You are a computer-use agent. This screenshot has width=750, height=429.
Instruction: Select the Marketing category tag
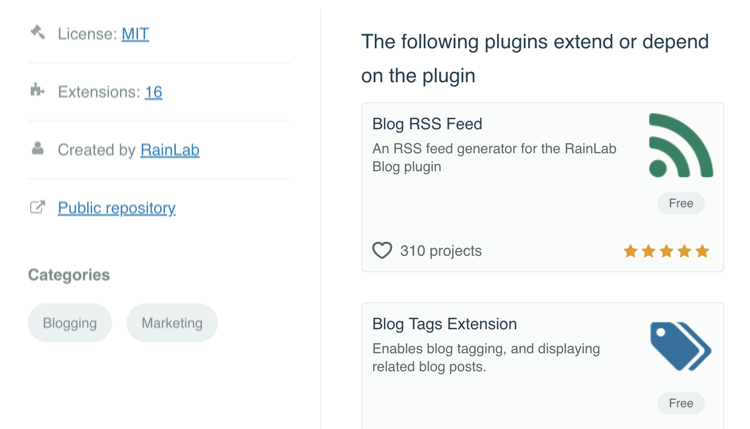point(172,323)
